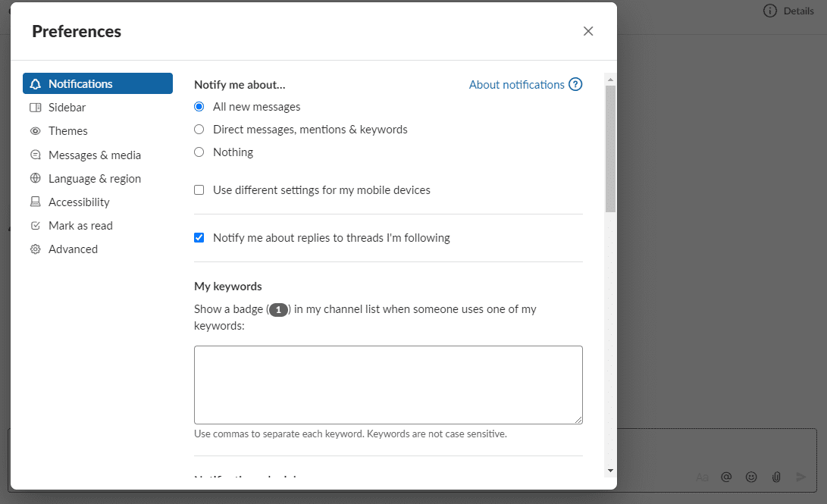This screenshot has width=827, height=504.
Task: Click inside the My keywords text box
Action: 388,384
